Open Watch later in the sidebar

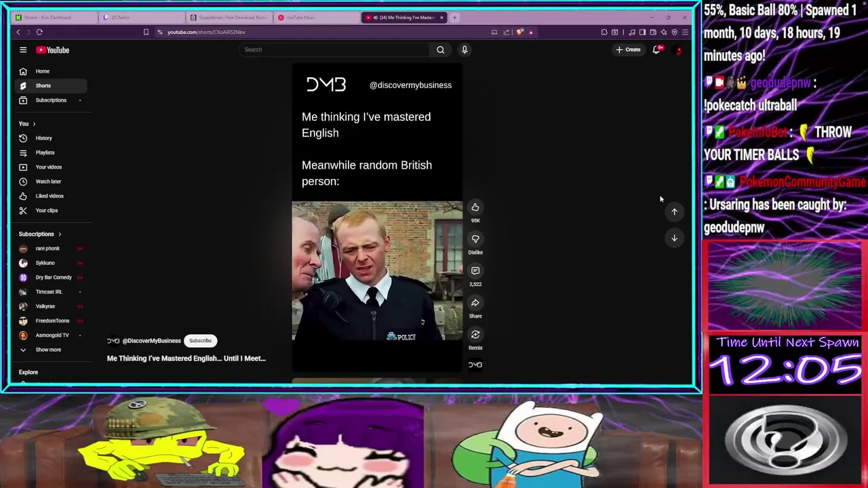point(50,182)
